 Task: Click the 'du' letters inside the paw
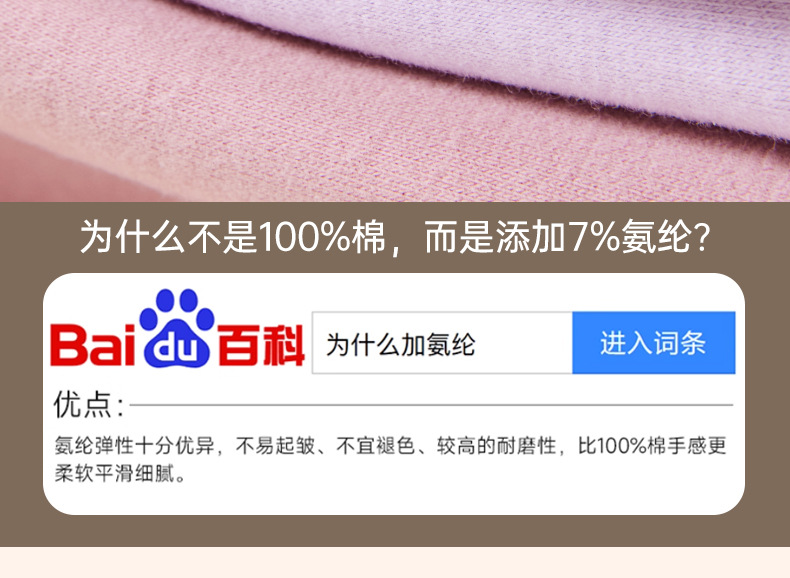(x=175, y=350)
